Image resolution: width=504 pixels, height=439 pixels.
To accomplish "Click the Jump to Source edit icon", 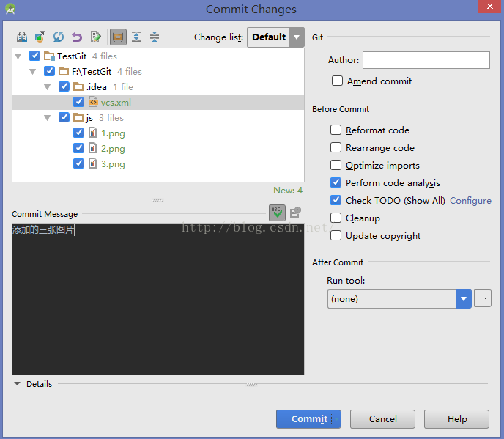I will coord(95,37).
